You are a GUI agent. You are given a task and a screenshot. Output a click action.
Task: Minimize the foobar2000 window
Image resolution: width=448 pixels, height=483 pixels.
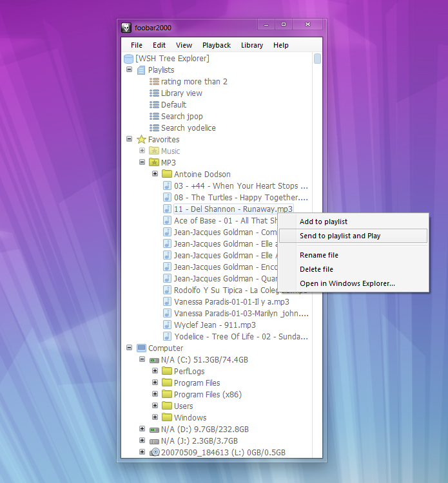(266, 24)
